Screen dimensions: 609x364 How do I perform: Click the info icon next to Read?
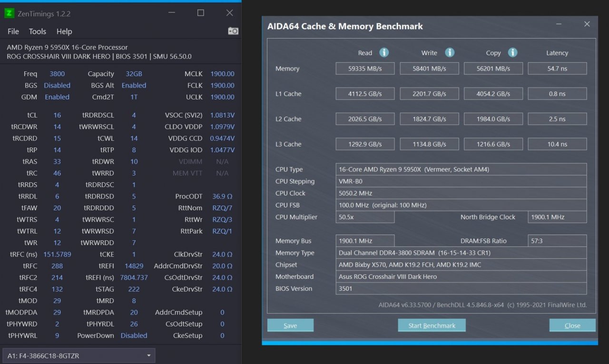pos(384,53)
